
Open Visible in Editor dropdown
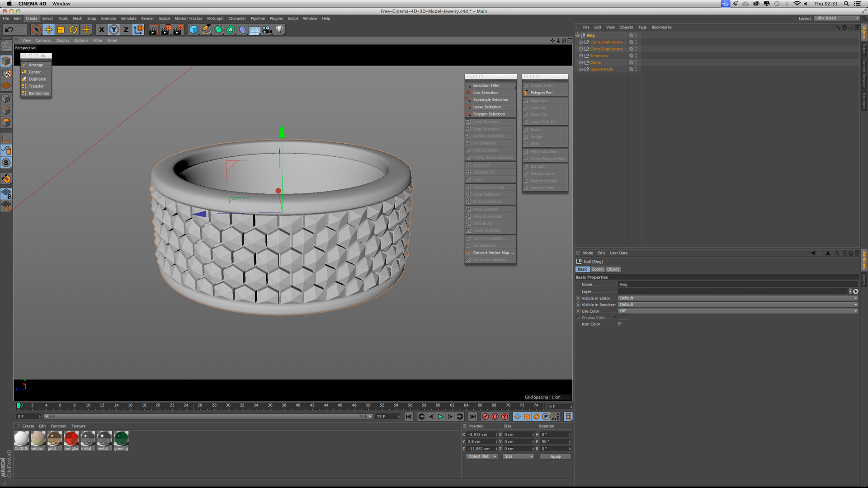(737, 298)
